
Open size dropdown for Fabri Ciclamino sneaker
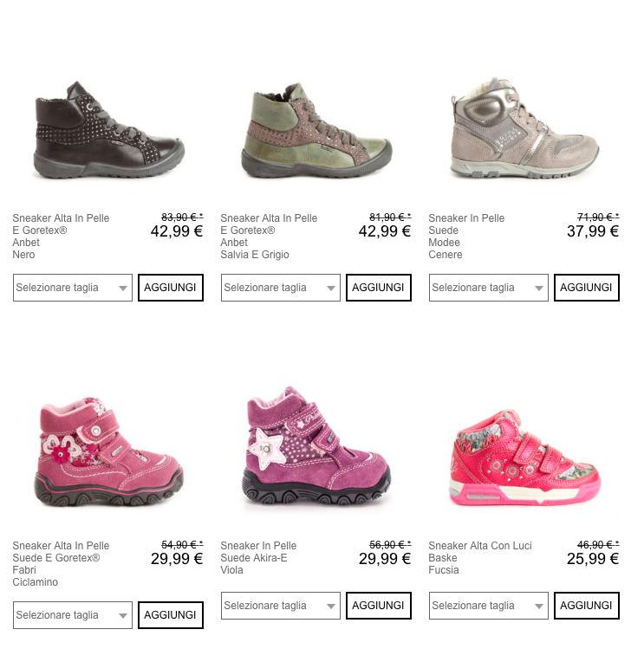click(x=73, y=615)
